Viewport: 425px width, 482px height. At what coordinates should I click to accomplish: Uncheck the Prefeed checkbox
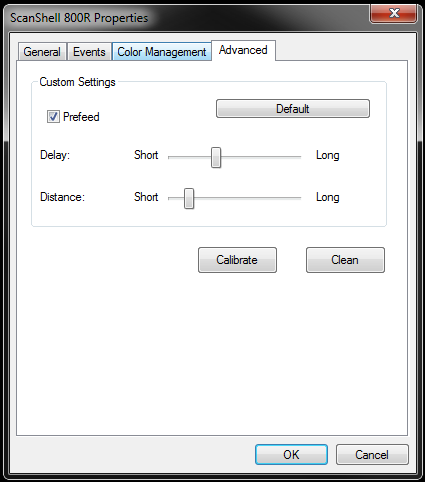53,117
